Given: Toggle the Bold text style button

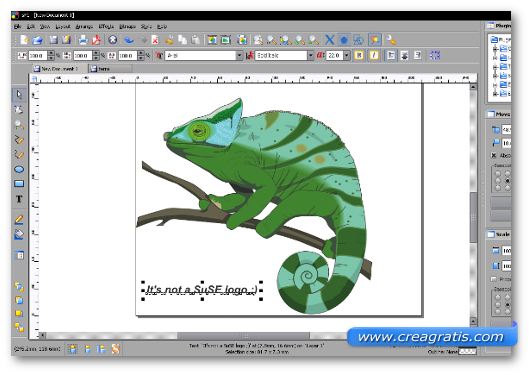Looking at the screenshot, I should pyautogui.click(x=359, y=55).
